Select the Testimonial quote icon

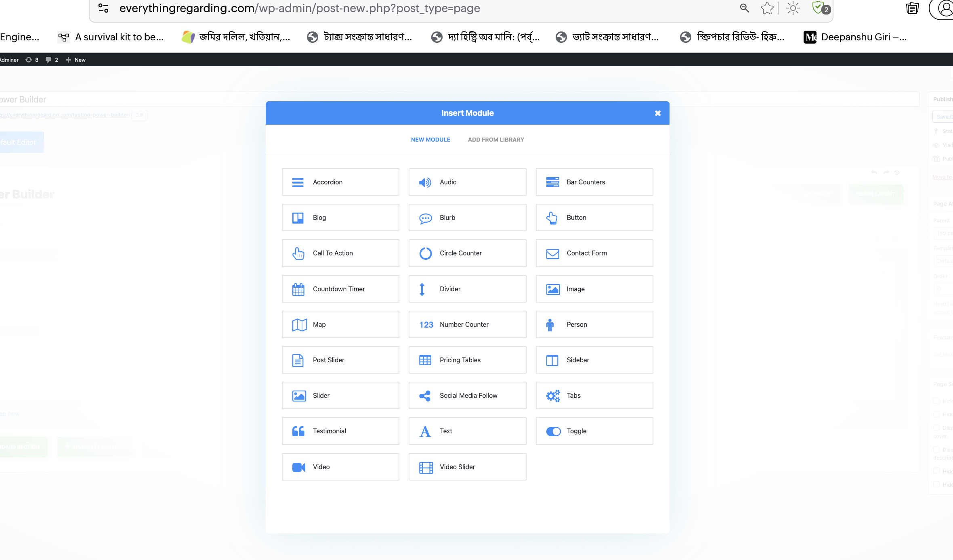(298, 431)
